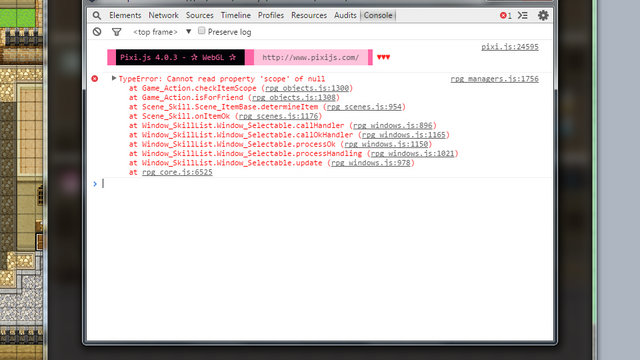Open the Resources tab

click(309, 16)
